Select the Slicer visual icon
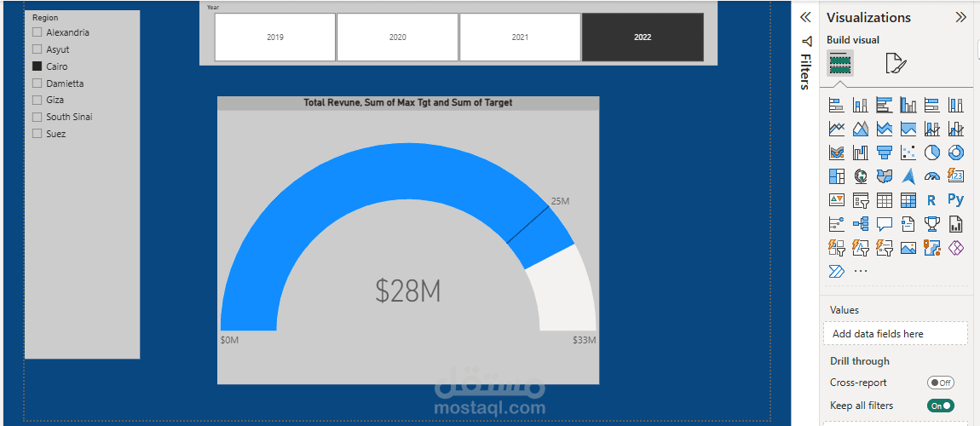This screenshot has width=980, height=426. click(861, 200)
